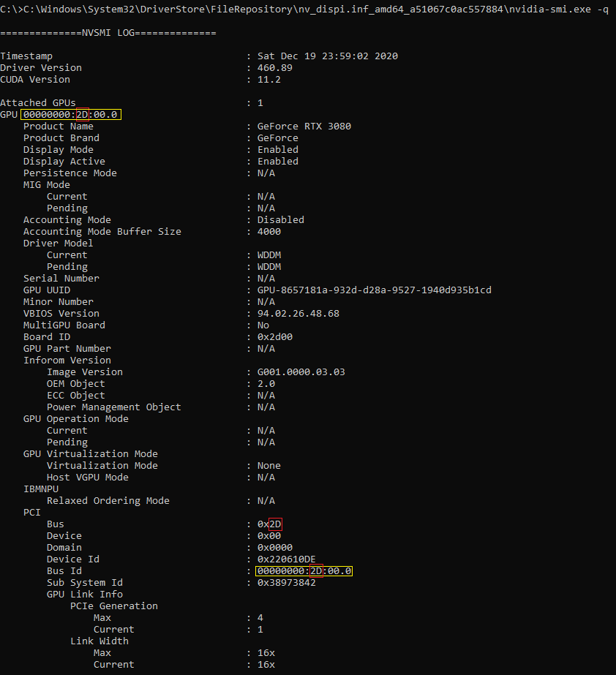Click Image Version value G001.0000.03.03
Image resolution: width=616 pixels, height=675 pixels.
301,372
